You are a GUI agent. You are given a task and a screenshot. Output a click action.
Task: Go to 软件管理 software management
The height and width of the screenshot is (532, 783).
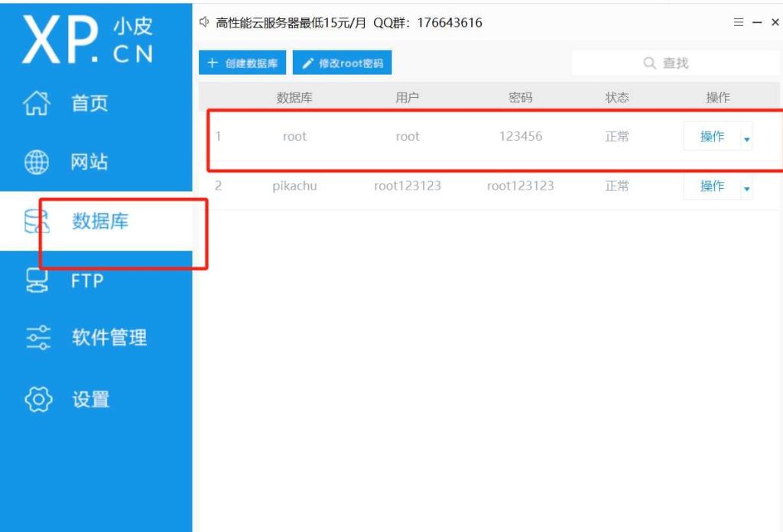pos(109,337)
